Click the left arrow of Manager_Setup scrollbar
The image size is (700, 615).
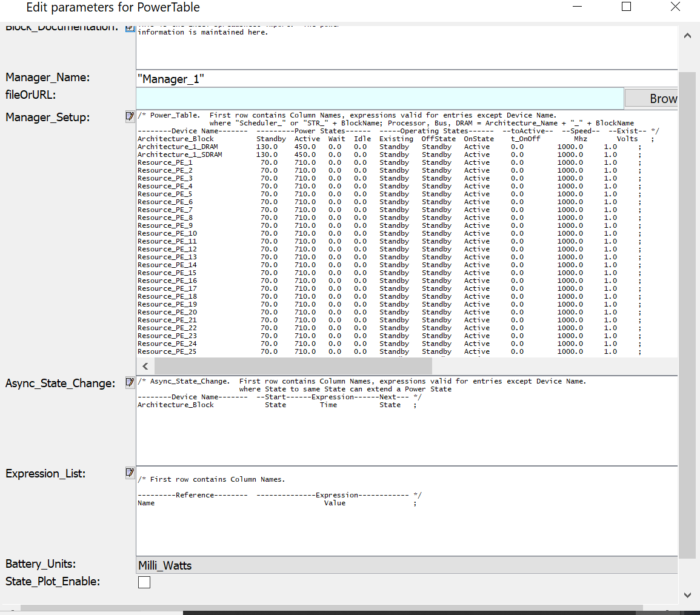[145, 366]
